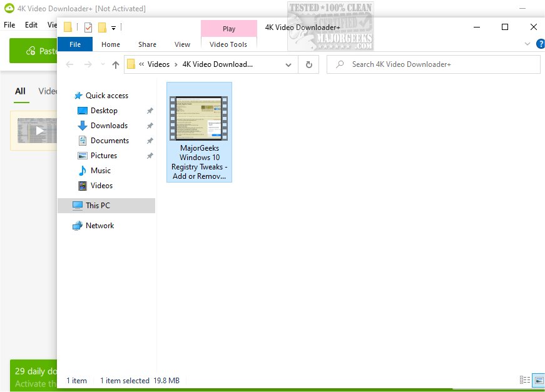Click the 4K Video Download... breadcrumb
Image resolution: width=545 pixels, height=392 pixels.
[x=218, y=64]
